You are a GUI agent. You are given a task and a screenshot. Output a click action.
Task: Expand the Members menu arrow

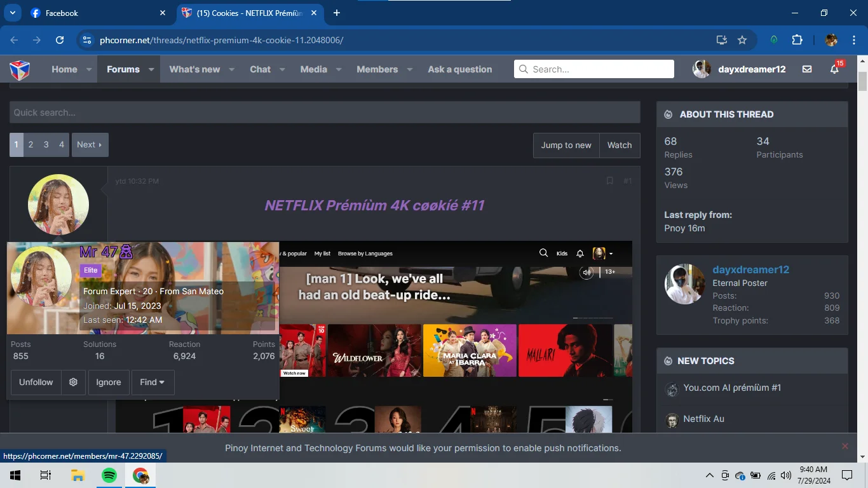(x=410, y=69)
